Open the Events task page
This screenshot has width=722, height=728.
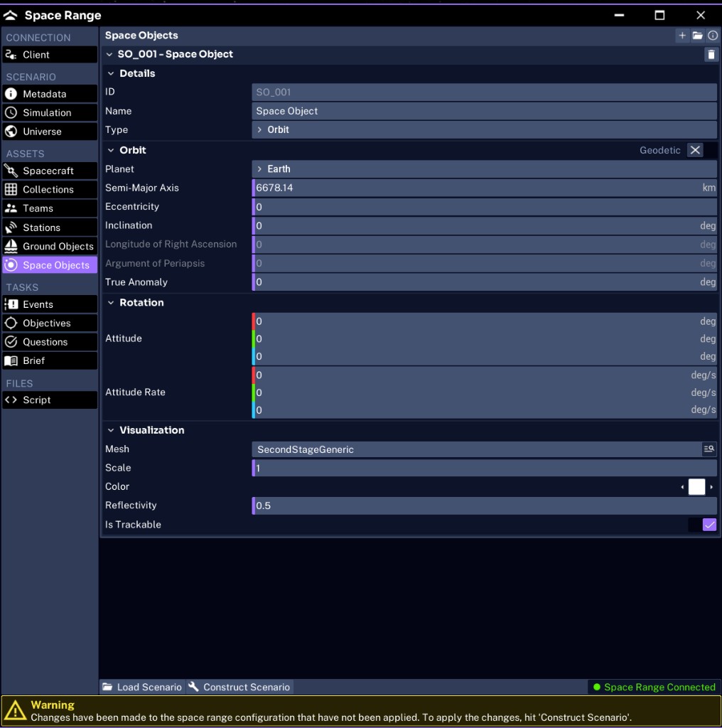50,304
